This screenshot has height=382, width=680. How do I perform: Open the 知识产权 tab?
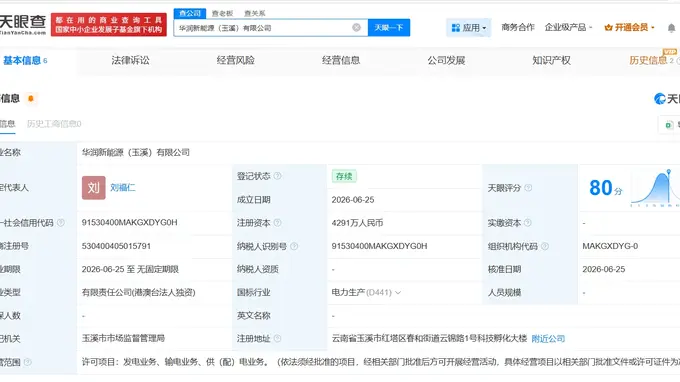pyautogui.click(x=551, y=60)
